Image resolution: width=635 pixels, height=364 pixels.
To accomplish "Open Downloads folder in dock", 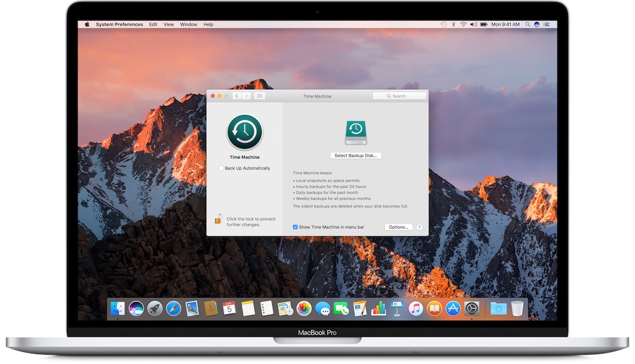I will pyautogui.click(x=498, y=309).
